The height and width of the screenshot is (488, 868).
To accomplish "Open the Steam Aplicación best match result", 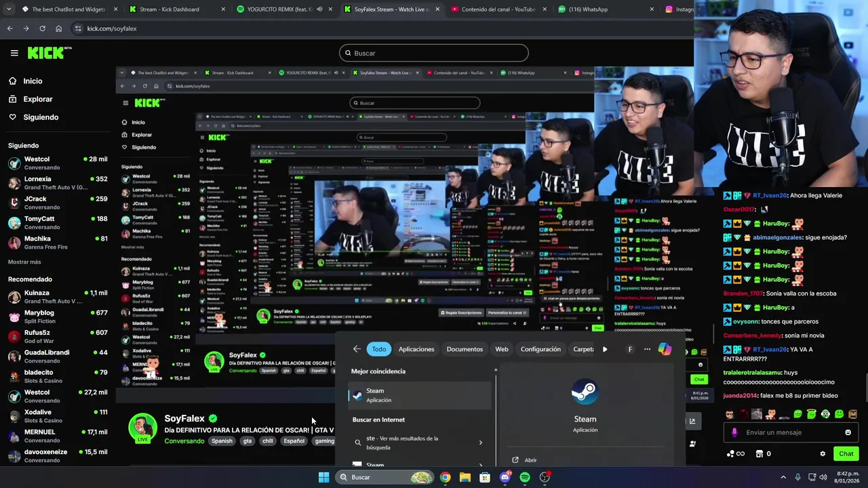I will (420, 395).
